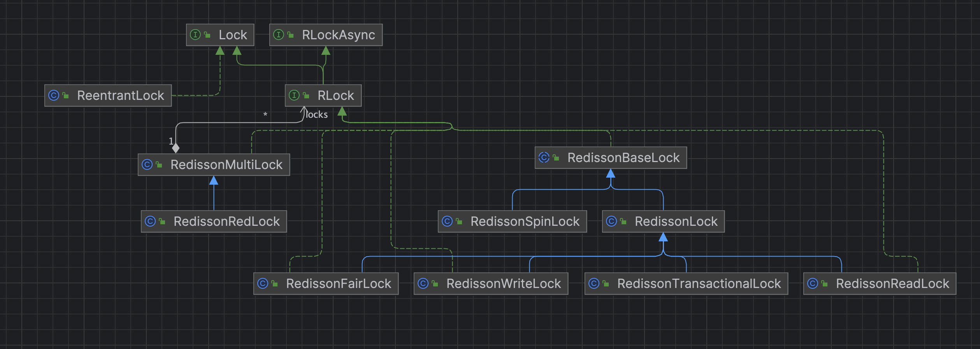
Task: Select the RLockAsync interface node
Action: 326,35
